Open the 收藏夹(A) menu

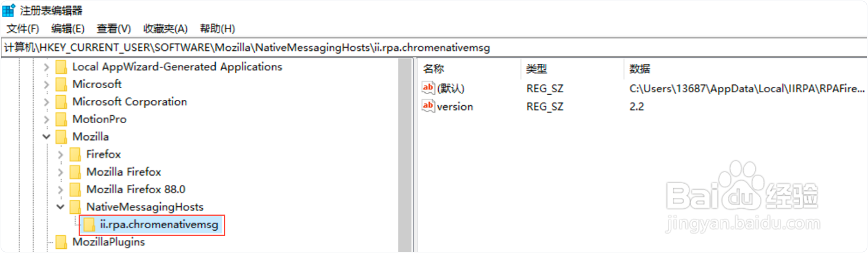[165, 28]
